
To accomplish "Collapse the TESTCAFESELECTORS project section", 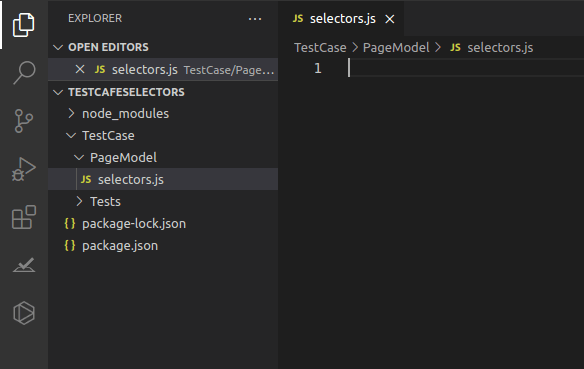I will tap(58, 92).
